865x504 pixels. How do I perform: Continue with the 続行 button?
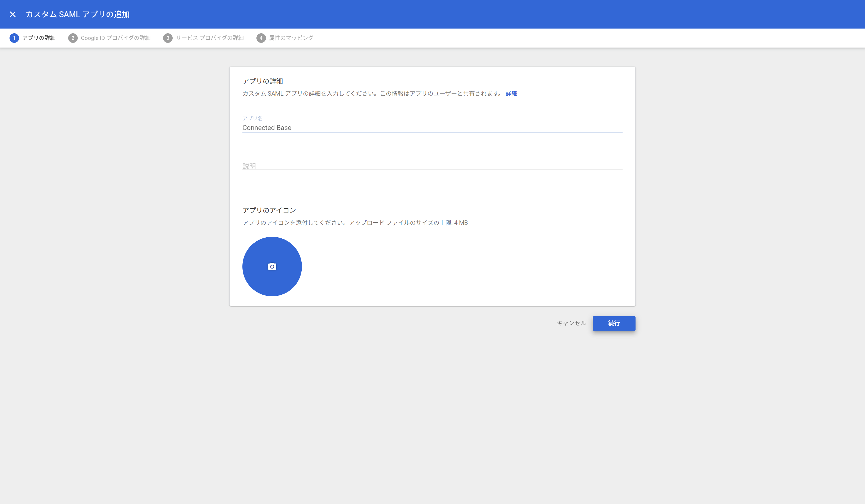click(614, 323)
